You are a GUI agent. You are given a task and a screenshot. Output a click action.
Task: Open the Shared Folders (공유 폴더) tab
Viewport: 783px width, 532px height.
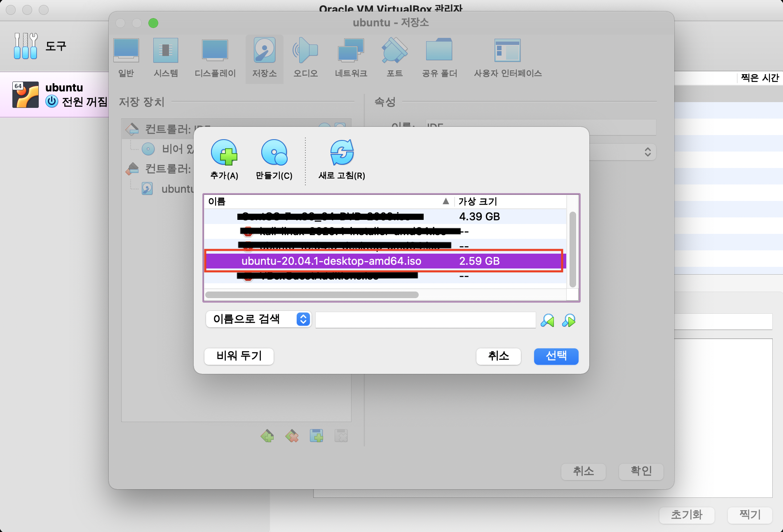(x=439, y=58)
